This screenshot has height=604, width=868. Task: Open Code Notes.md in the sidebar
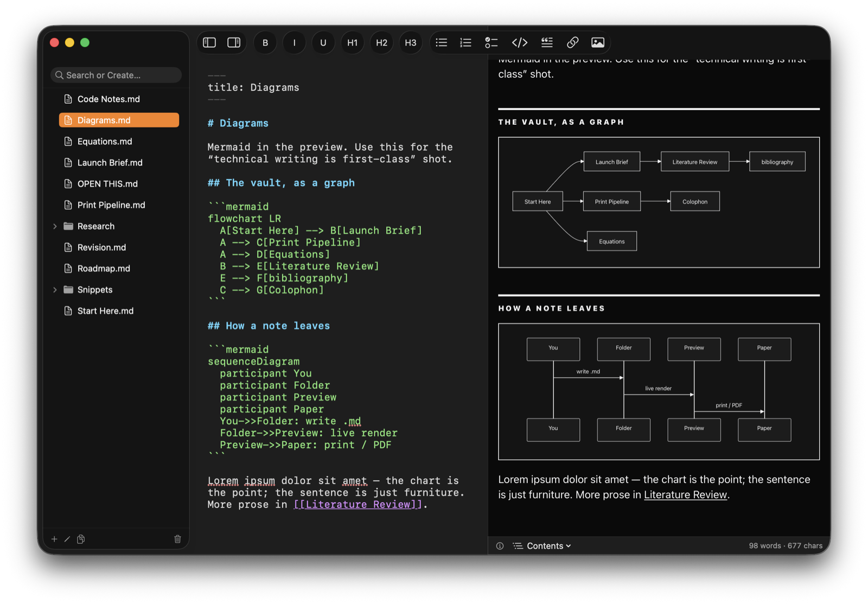coord(119,99)
